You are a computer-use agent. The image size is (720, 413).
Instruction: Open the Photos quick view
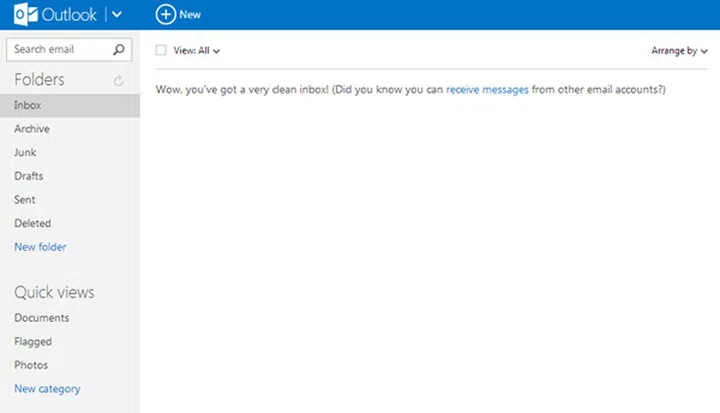[31, 365]
